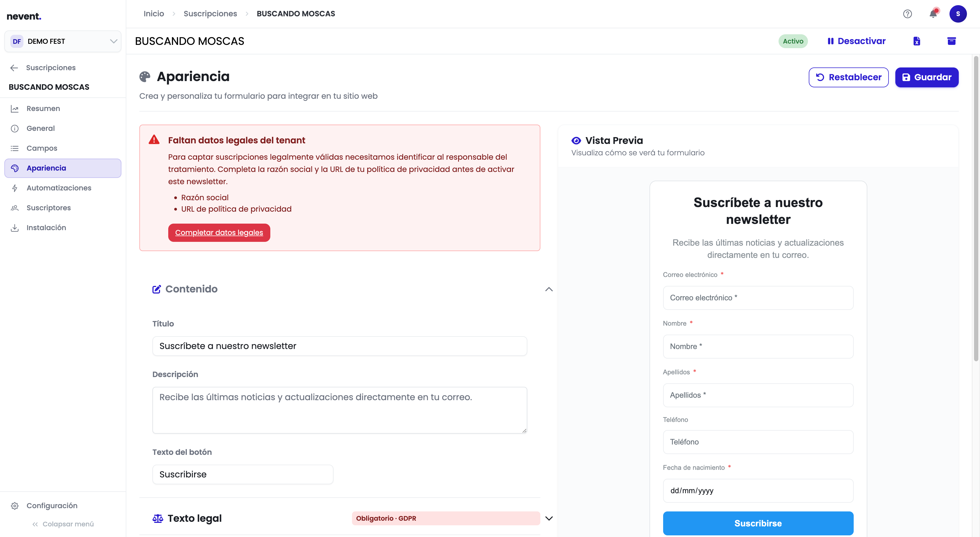The height and width of the screenshot is (537, 980).
Task: Open Automatizaciones in the sidebar
Action: point(63,188)
